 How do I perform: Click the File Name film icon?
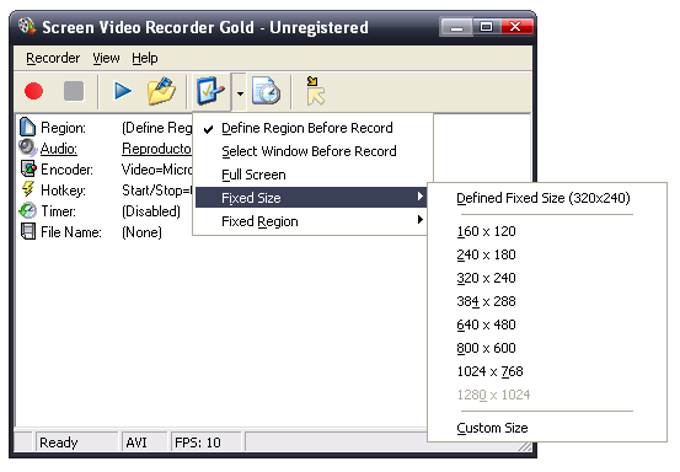[28, 231]
